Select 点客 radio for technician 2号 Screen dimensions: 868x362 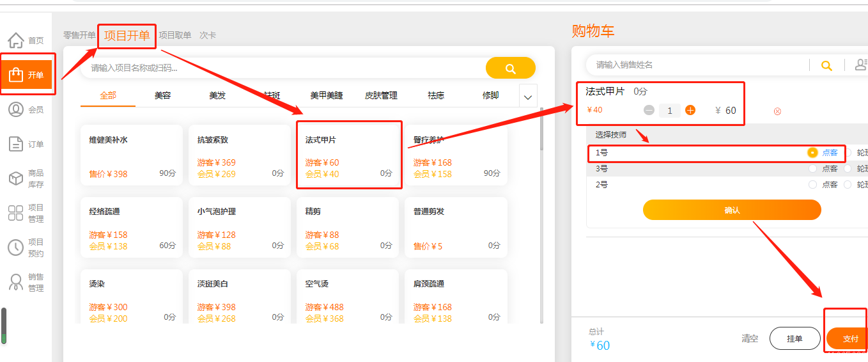click(x=812, y=184)
